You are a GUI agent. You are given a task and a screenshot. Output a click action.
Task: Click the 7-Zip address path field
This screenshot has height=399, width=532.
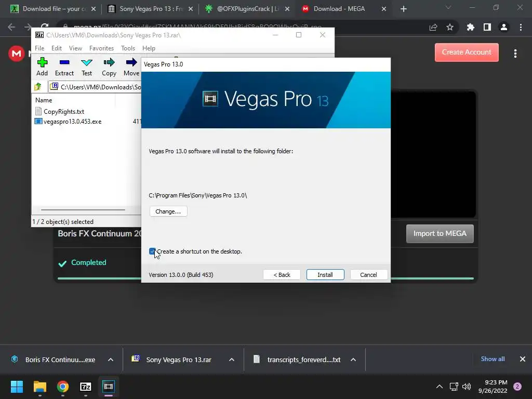95,87
